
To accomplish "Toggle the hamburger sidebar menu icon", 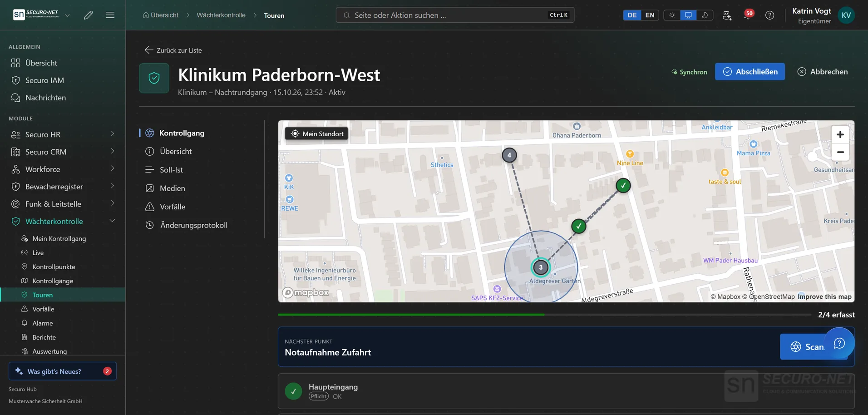I will (x=110, y=15).
